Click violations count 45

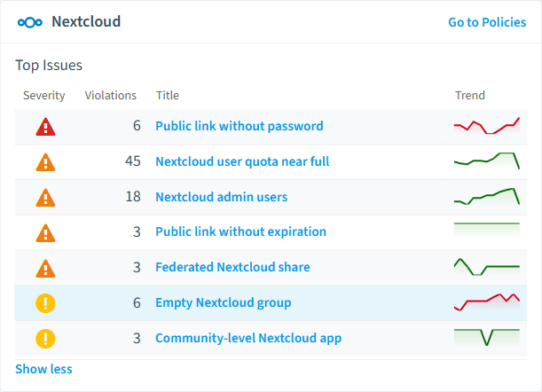[x=133, y=161]
